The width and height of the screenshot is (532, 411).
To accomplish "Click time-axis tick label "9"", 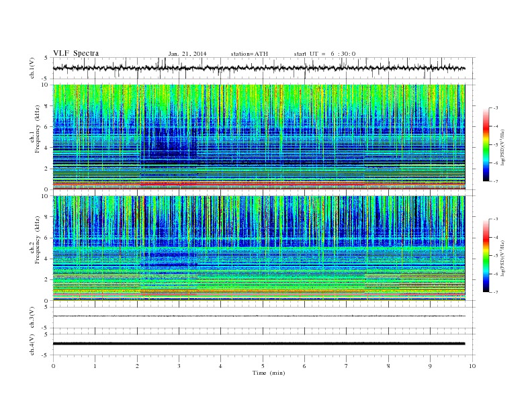I will coord(430,366).
